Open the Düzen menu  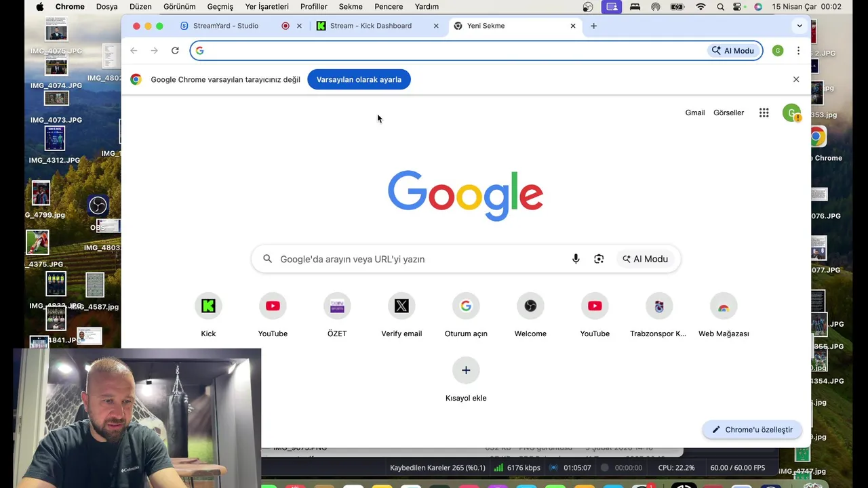pyautogui.click(x=140, y=7)
